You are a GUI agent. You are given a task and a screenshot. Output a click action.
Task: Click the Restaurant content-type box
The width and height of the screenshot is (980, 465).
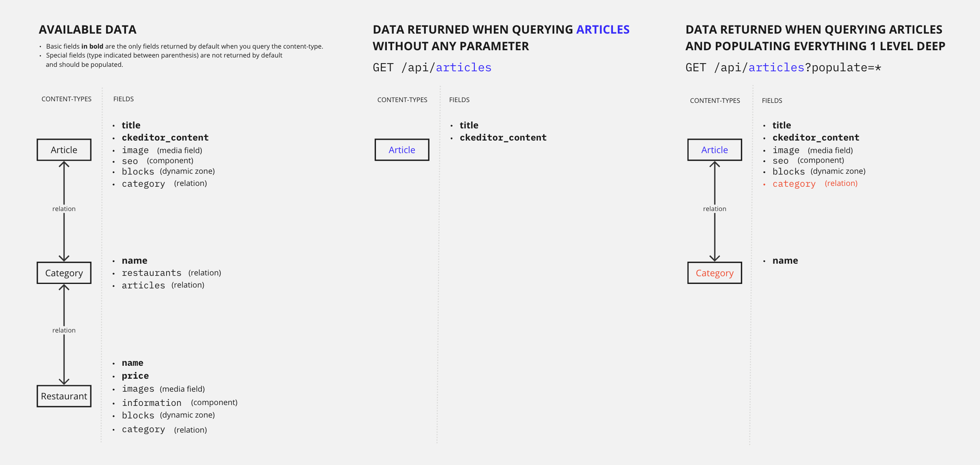pos(64,396)
